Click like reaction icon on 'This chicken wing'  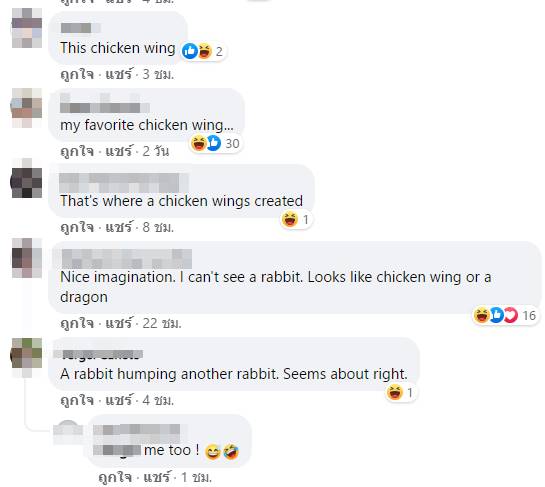(190, 51)
